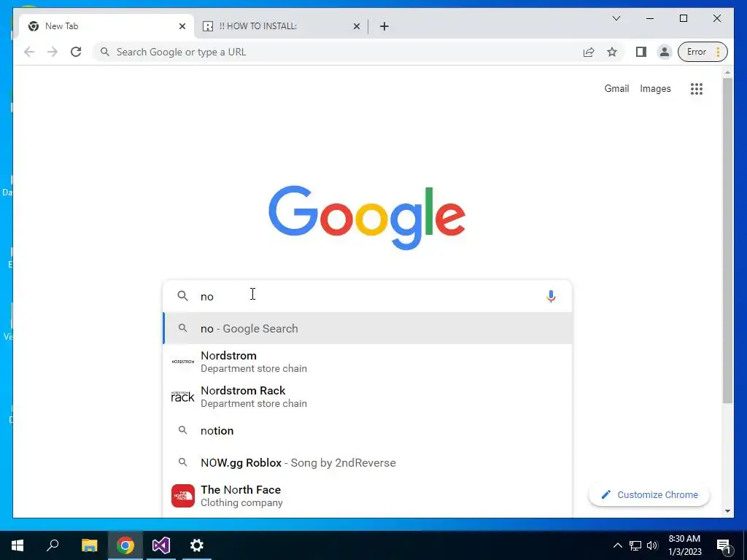Click the scrollbar down arrow
This screenshot has height=560, width=747.
[727, 511]
